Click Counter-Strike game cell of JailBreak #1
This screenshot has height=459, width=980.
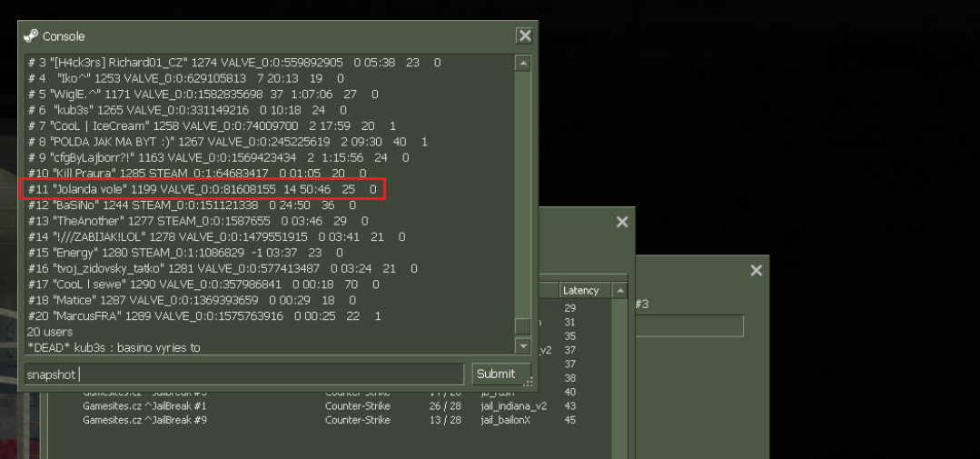click(358, 406)
